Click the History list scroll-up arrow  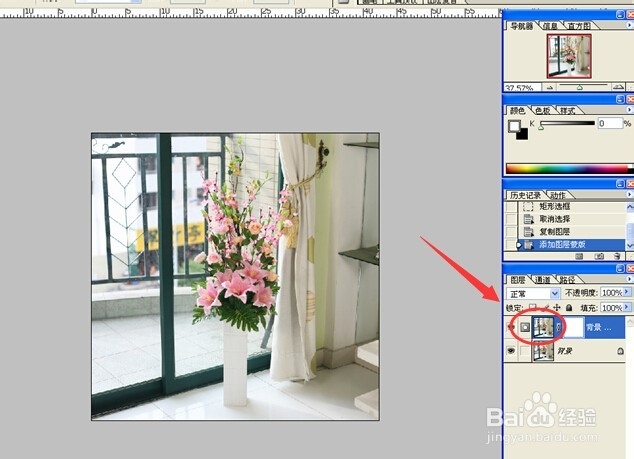(x=630, y=207)
